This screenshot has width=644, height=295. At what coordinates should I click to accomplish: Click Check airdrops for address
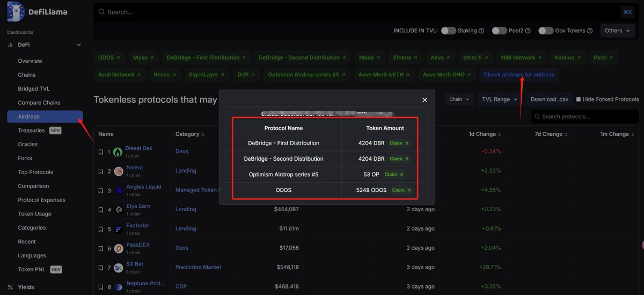[519, 75]
